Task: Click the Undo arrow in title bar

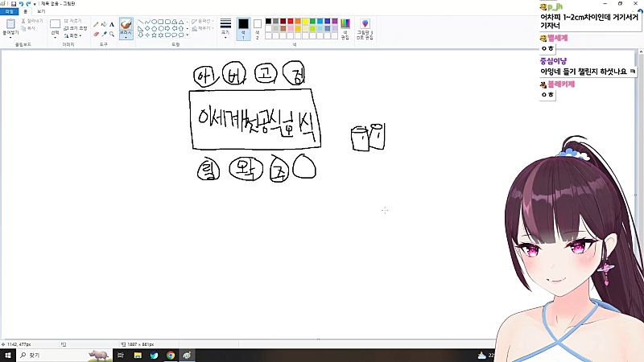Action: pyautogui.click(x=21, y=4)
